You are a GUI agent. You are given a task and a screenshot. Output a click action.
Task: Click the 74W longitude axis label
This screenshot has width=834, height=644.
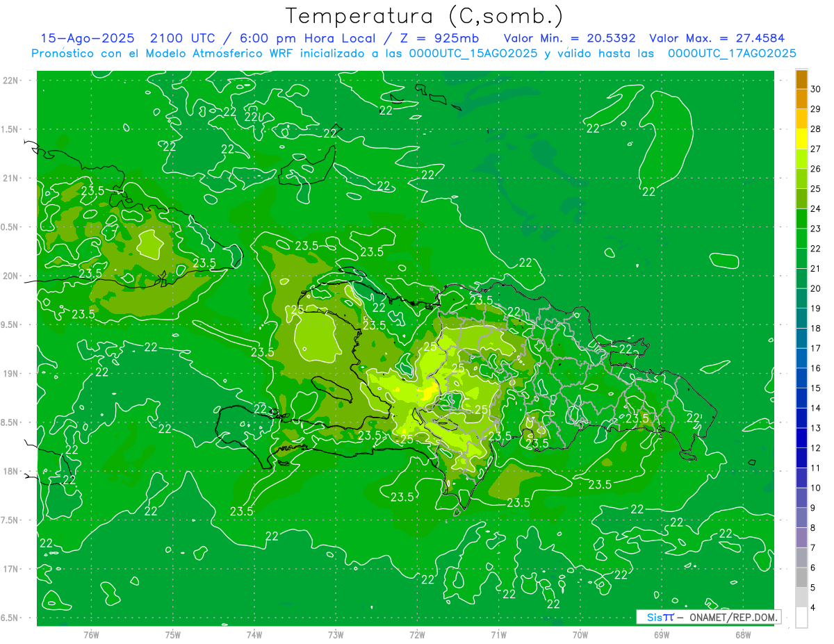tap(254, 635)
